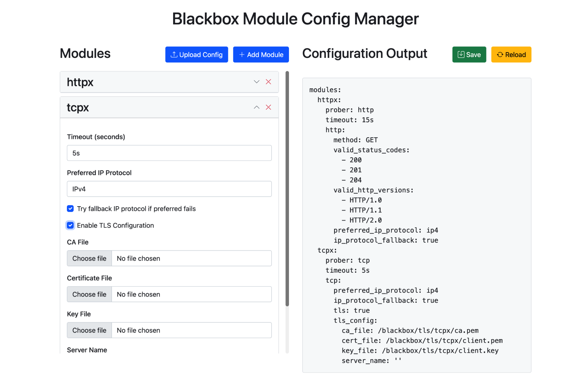Reload the configuration
The width and height of the screenshot is (588, 386).
pyautogui.click(x=511, y=55)
